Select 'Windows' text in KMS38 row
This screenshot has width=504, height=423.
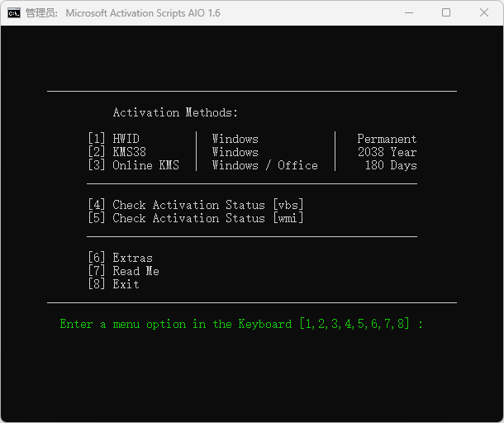[235, 152]
